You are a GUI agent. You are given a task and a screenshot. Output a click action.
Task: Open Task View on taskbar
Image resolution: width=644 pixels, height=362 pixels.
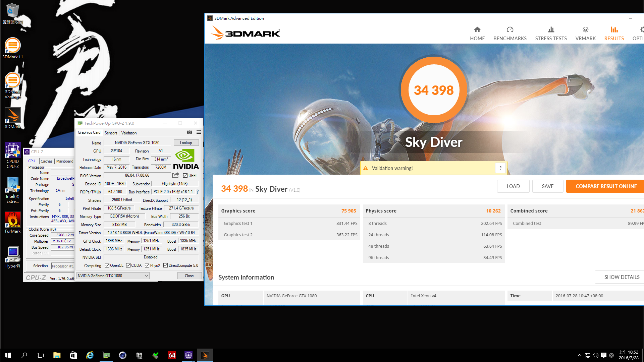[x=40, y=355]
